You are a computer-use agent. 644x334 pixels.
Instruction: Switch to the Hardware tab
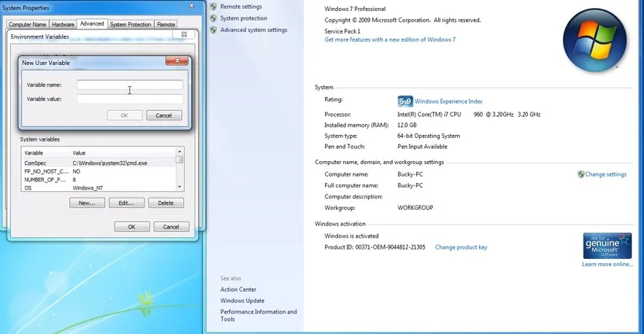point(63,25)
